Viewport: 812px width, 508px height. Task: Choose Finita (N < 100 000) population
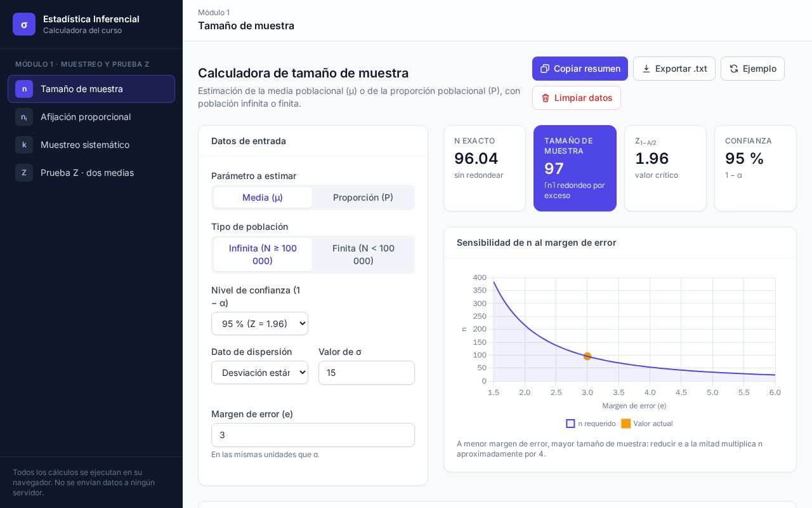coord(363,255)
